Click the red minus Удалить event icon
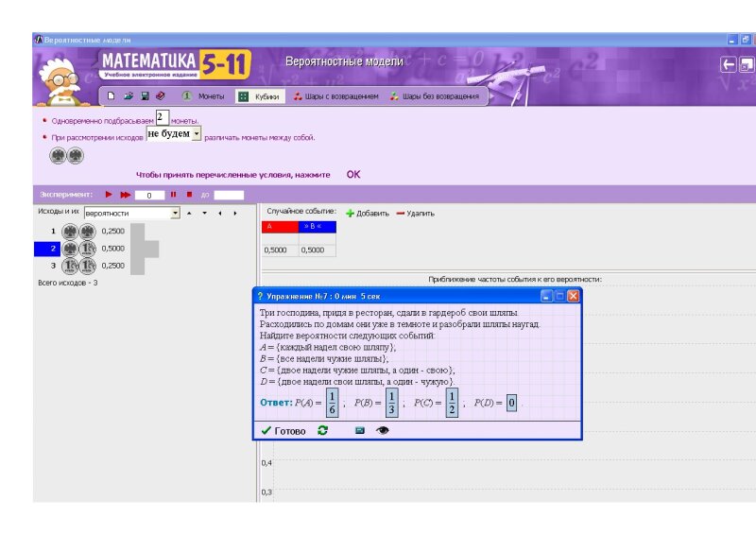Viewport: 756px width, 535px height. [401, 214]
